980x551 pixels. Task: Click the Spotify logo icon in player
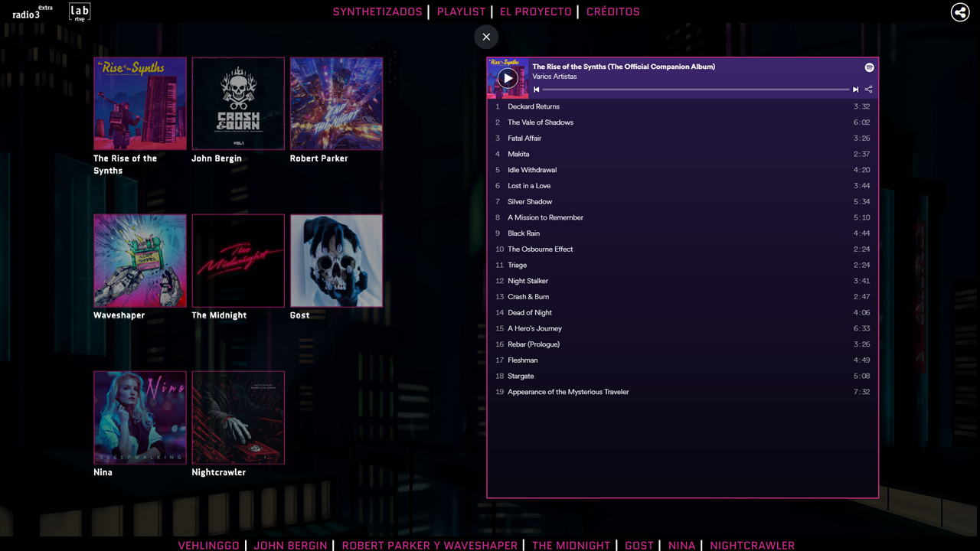(869, 67)
